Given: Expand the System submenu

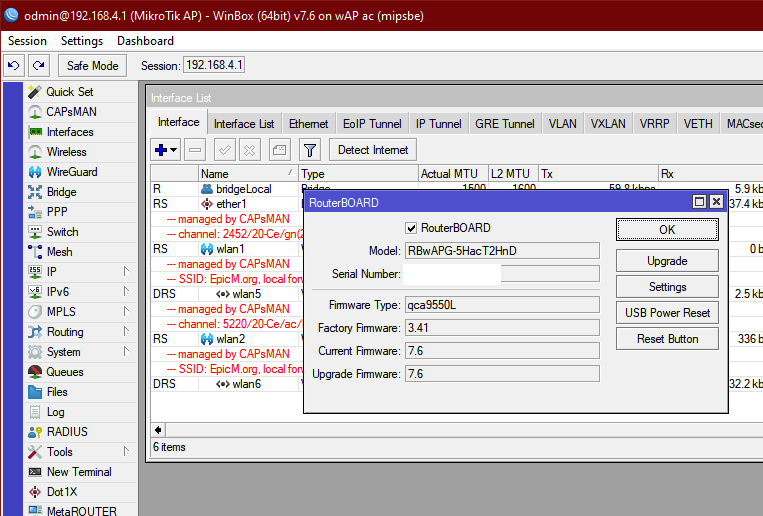Looking at the screenshot, I should pos(63,352).
